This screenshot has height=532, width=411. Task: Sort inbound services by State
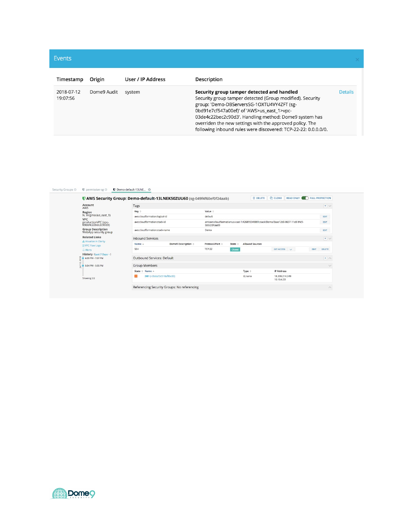click(234, 244)
